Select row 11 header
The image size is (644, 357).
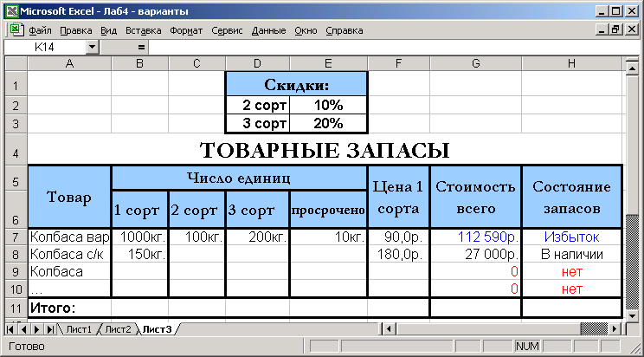pyautogui.click(x=16, y=308)
